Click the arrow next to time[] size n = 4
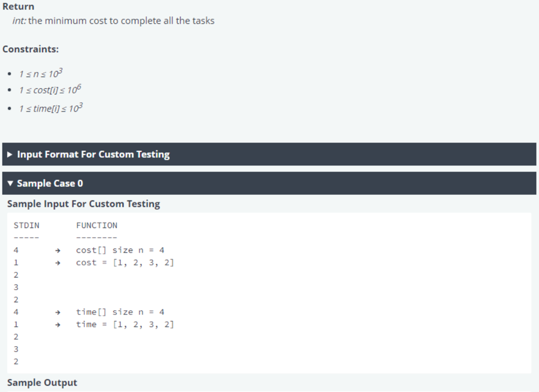Viewport: 539px width, 392px height. tap(58, 312)
